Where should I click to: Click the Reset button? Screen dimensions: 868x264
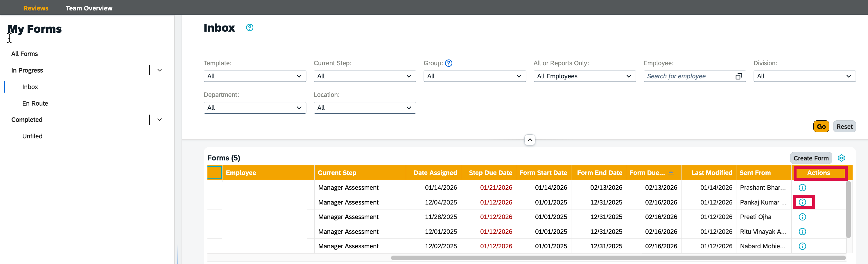tap(844, 126)
